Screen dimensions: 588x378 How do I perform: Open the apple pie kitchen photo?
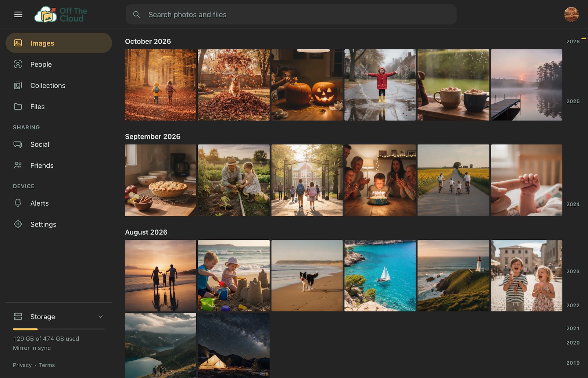(161, 180)
